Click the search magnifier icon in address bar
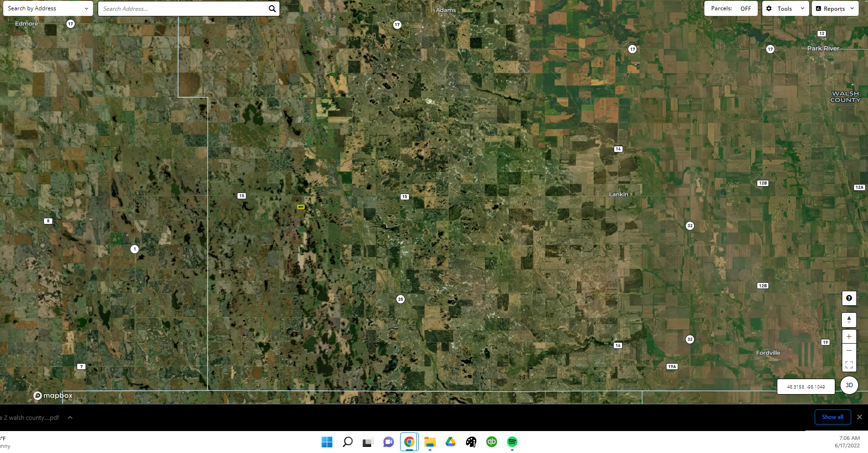This screenshot has width=868, height=453. click(x=272, y=9)
